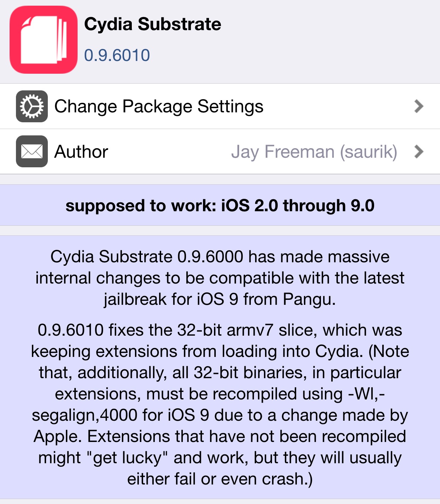Tap the paragraph about the armv7 slice
The image size is (440, 504).
pyautogui.click(x=220, y=404)
